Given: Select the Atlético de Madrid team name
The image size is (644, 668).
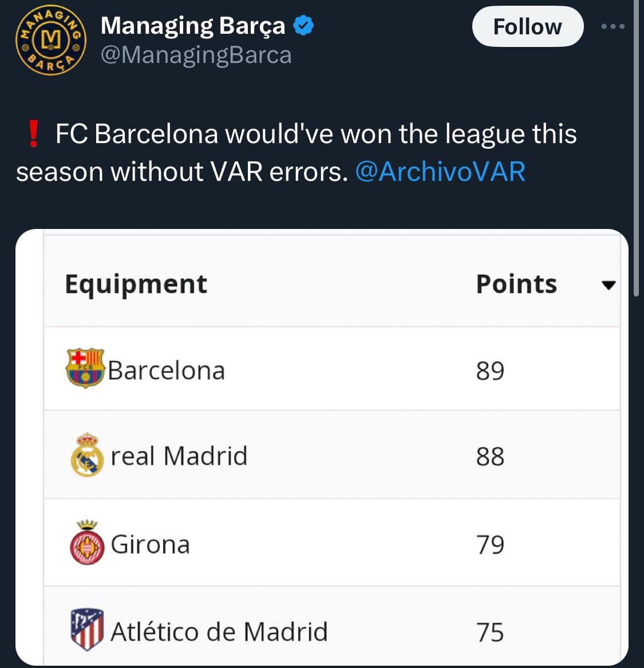Looking at the screenshot, I should coord(219,632).
